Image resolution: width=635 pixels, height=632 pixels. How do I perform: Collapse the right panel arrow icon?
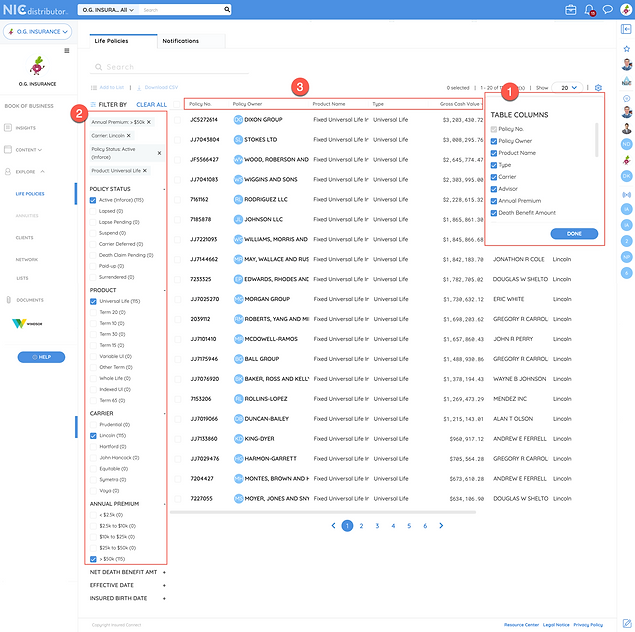[x=626, y=29]
